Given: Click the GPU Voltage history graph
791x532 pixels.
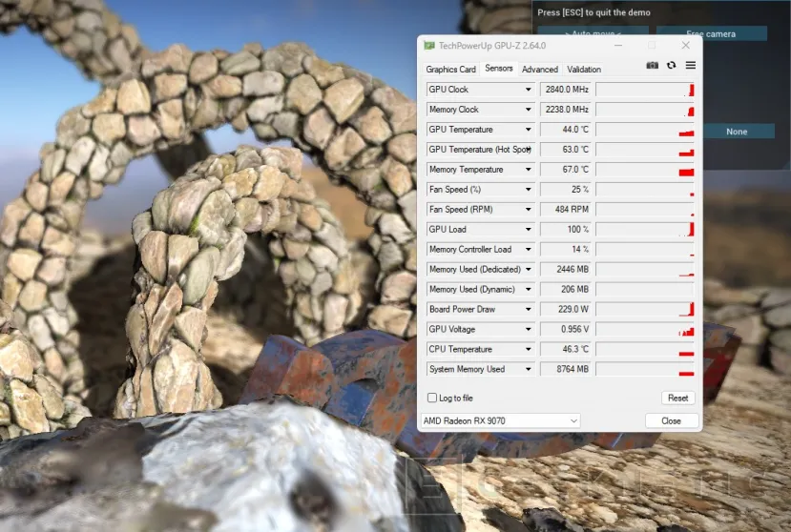Looking at the screenshot, I should 645,329.
